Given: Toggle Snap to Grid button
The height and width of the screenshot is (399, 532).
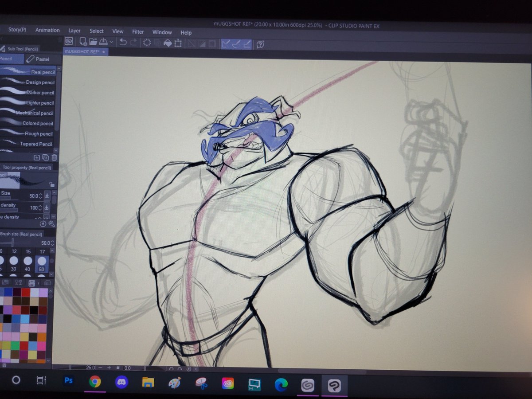Looking at the screenshot, I should click(x=247, y=44).
